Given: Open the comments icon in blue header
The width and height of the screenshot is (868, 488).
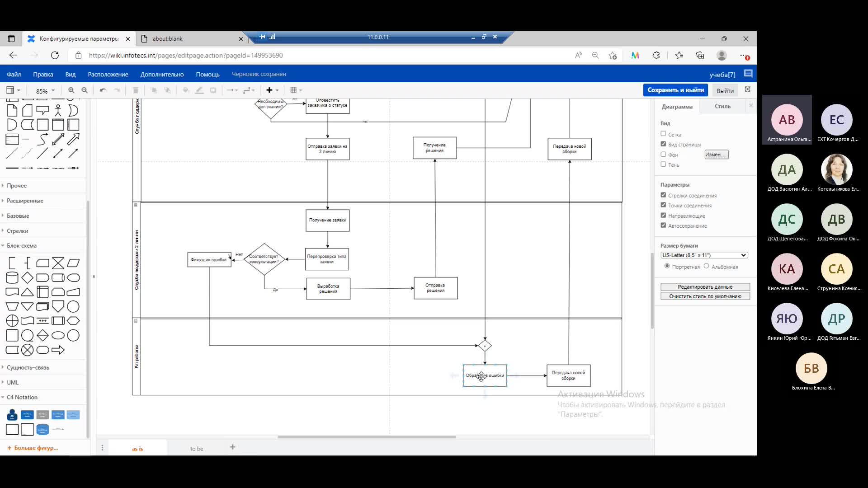Looking at the screenshot, I should coord(748,74).
